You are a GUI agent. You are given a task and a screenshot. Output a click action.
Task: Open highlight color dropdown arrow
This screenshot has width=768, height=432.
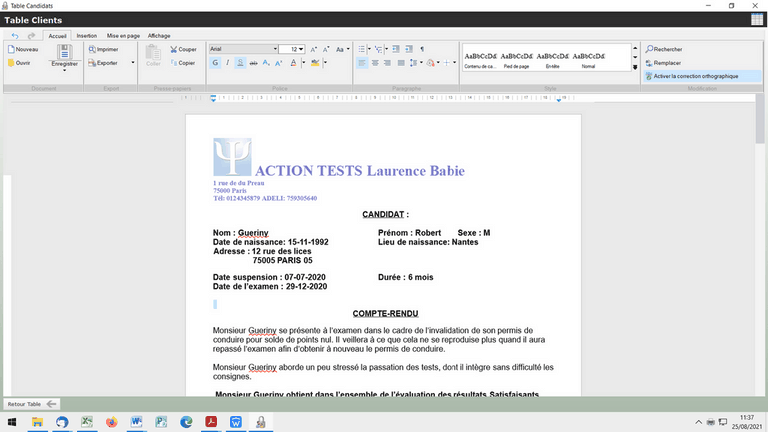click(x=325, y=63)
